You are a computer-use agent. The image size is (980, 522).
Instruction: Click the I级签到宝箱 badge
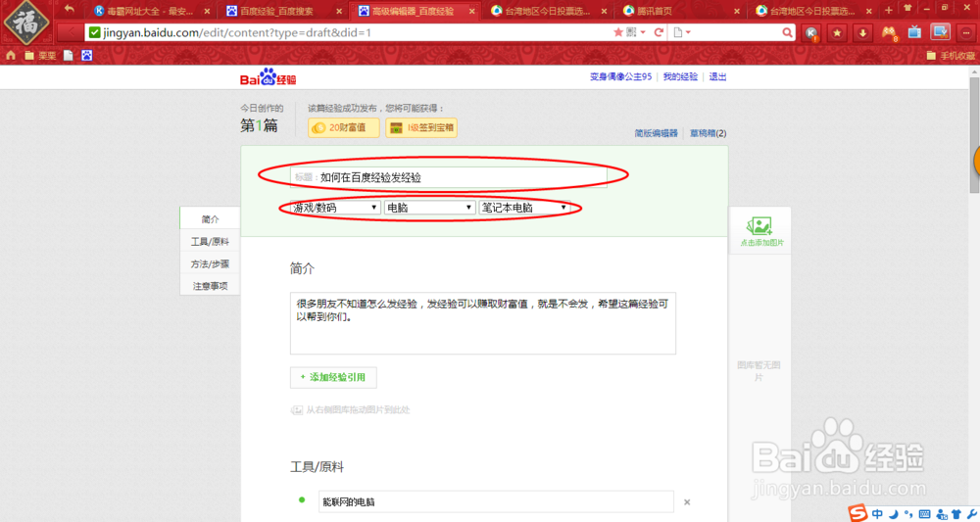coord(421,127)
